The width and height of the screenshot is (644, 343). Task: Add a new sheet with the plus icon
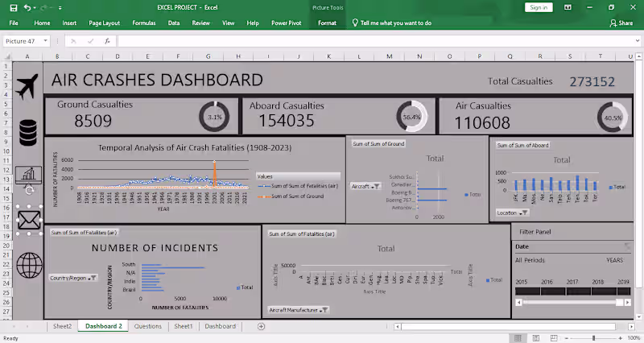tap(261, 326)
